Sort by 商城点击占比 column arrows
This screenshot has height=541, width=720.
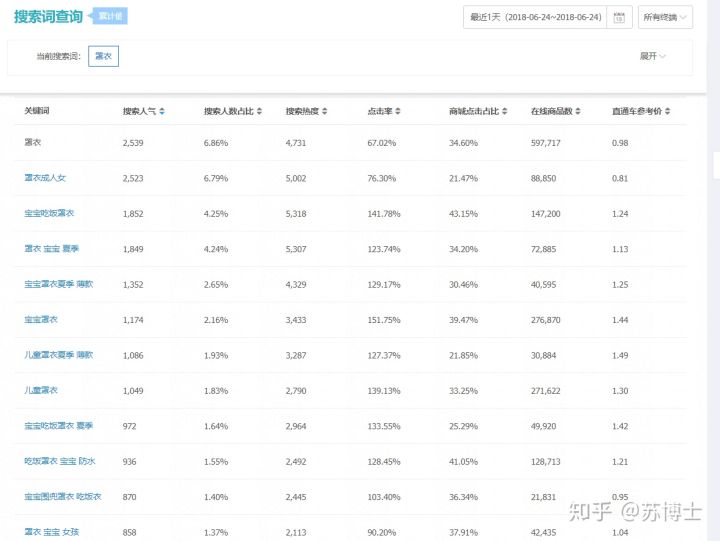(x=508, y=111)
